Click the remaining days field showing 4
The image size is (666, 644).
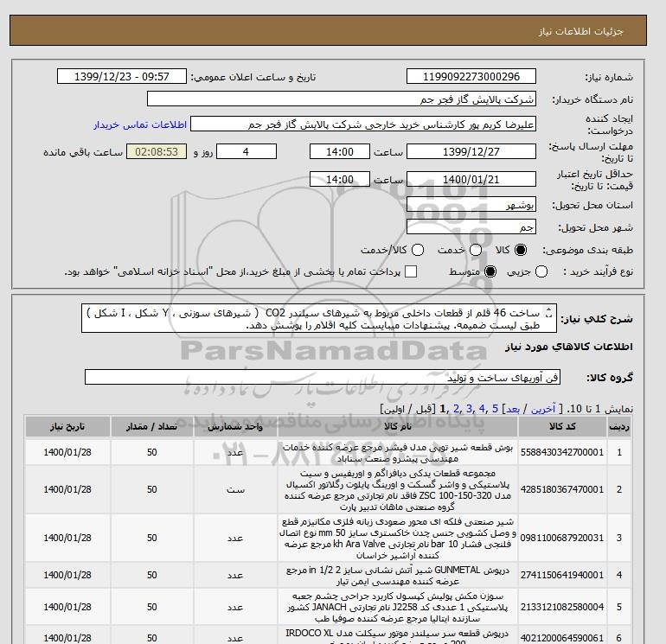coord(247,151)
